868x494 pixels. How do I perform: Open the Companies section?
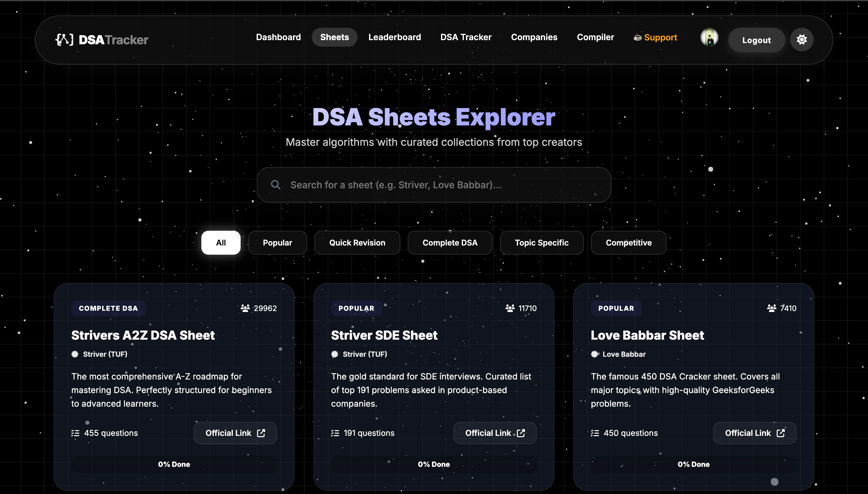pos(534,37)
